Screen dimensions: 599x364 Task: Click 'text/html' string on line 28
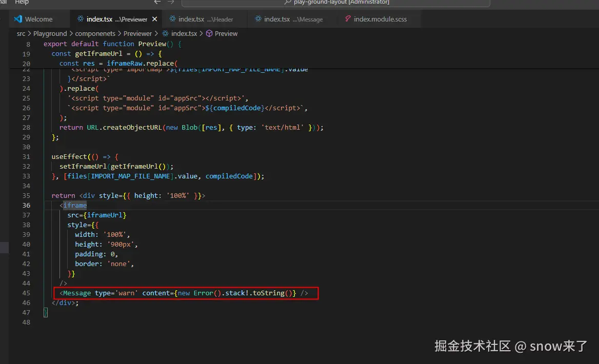[283, 128]
